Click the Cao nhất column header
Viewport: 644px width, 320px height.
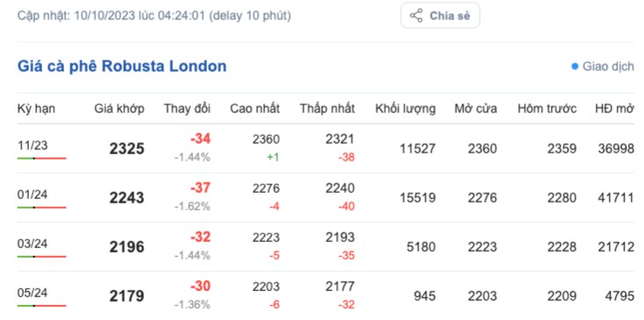255,109
